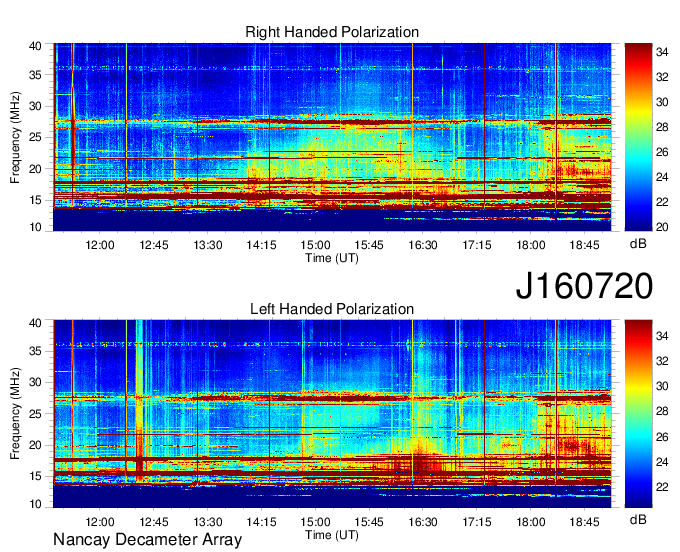Select the large "J160720" date label
680x552 pixels.
pos(584,286)
